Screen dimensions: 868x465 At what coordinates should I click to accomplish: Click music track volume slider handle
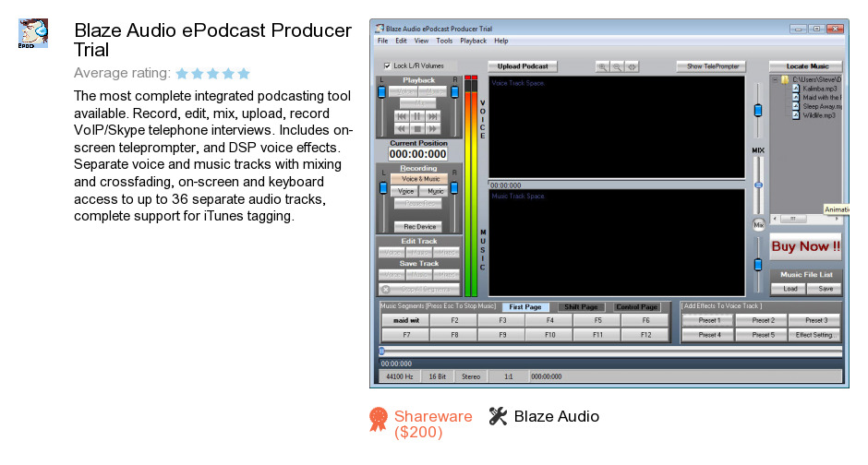pyautogui.click(x=758, y=265)
